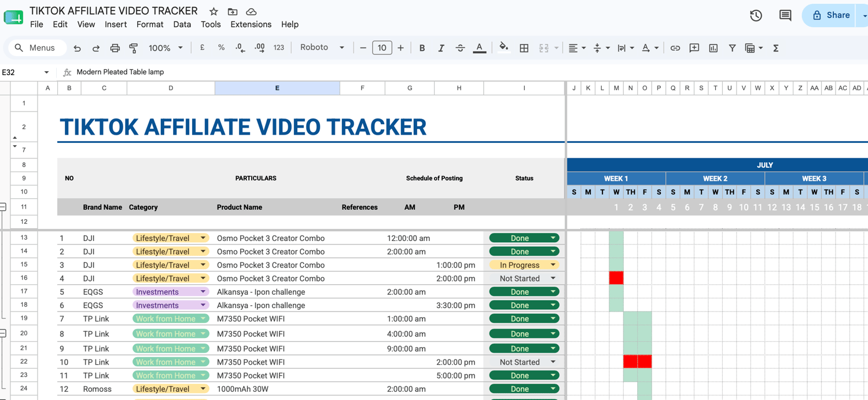868x400 pixels.
Task: Click the Redo arrow in the toolbar
Action: [x=96, y=48]
